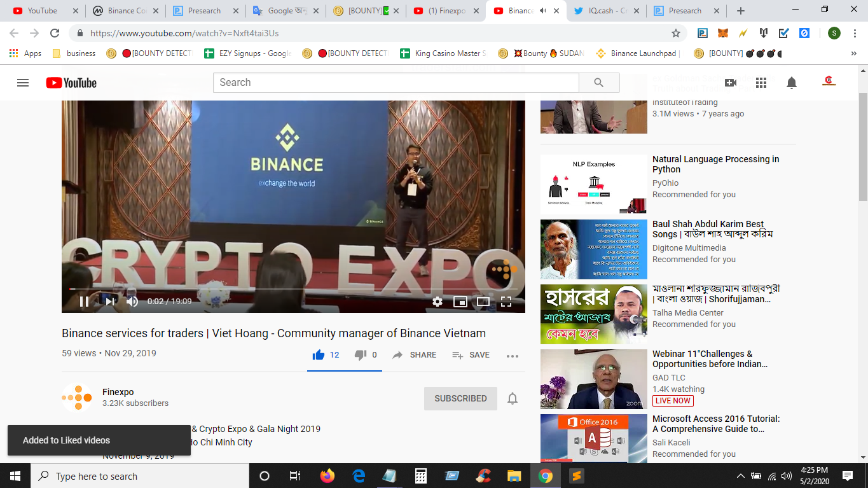Open the YouTube apps grid
868x488 pixels.
coord(761,83)
